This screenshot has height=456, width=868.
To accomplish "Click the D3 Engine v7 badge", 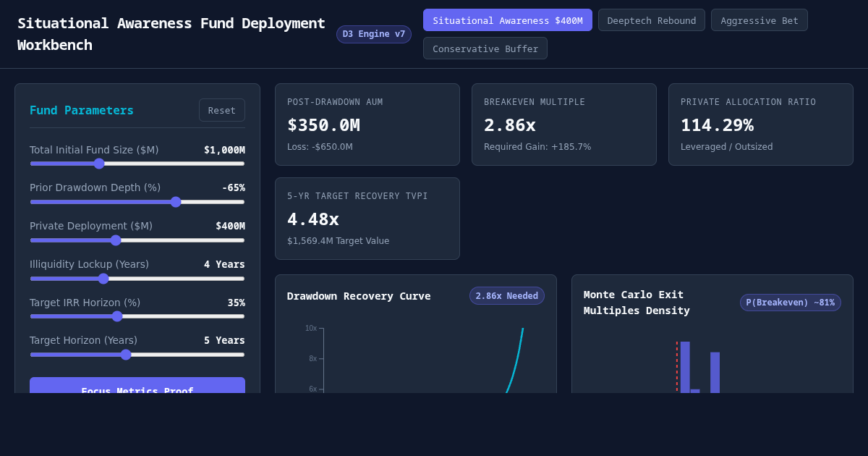I will click(x=374, y=34).
